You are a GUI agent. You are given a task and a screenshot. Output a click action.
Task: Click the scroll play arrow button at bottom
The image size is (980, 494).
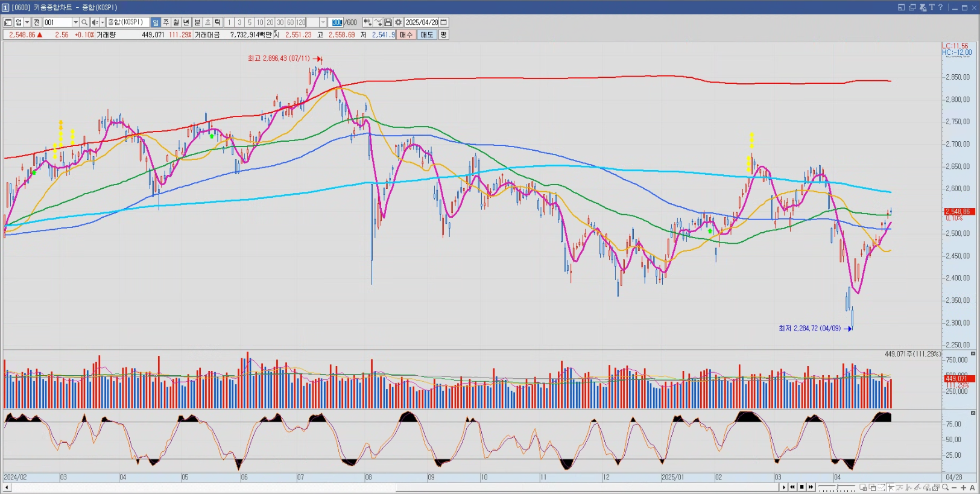(784, 487)
